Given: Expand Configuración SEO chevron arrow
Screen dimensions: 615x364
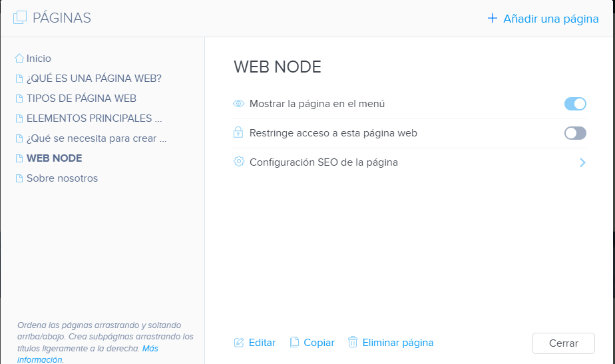Looking at the screenshot, I should [582, 162].
